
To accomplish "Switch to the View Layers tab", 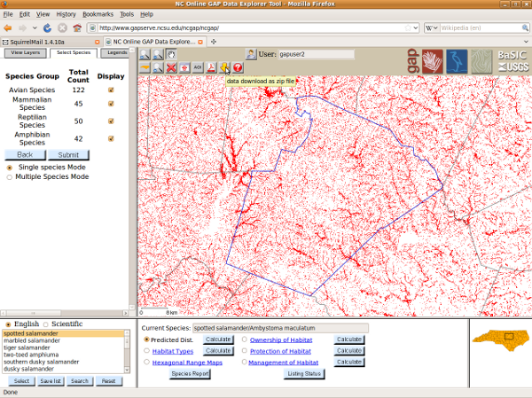I will point(25,53).
